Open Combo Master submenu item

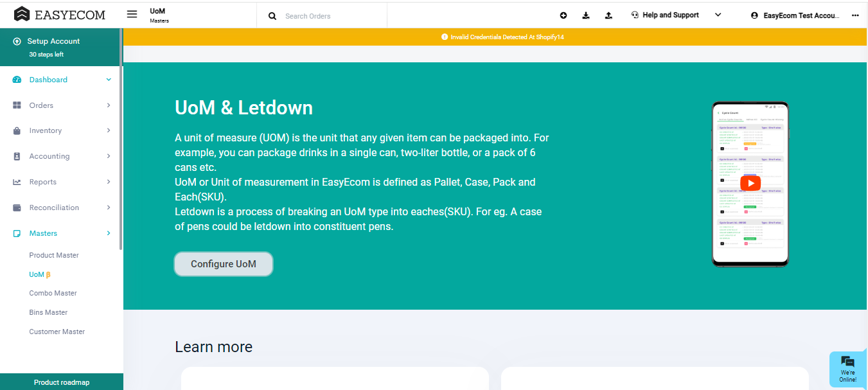click(53, 293)
